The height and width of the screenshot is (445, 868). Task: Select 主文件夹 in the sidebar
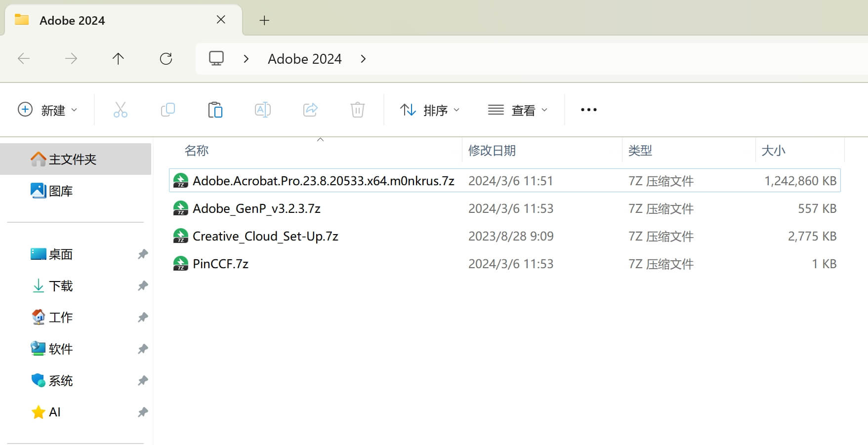[76, 159]
